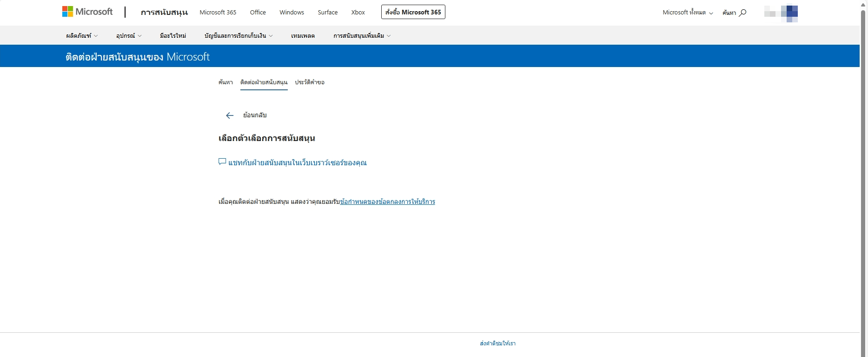Open the Windows menu item
This screenshot has height=357, width=868.
pyautogui.click(x=292, y=12)
